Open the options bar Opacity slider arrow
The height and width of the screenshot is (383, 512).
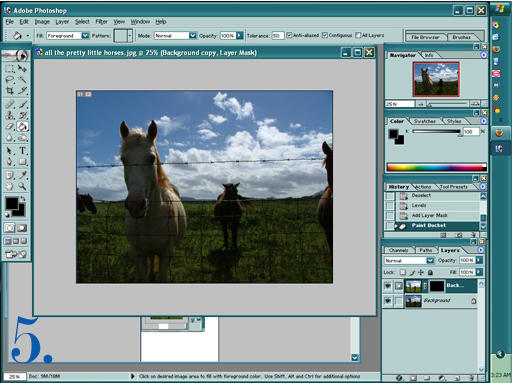point(239,35)
